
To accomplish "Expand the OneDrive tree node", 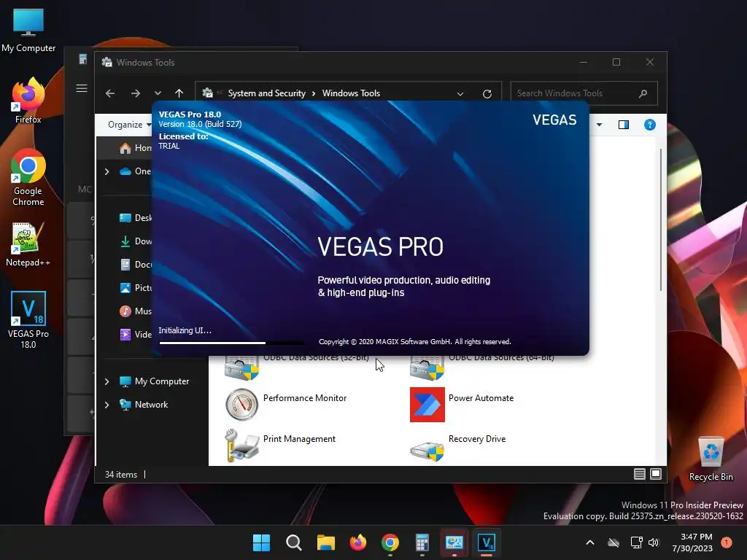I will (107, 171).
